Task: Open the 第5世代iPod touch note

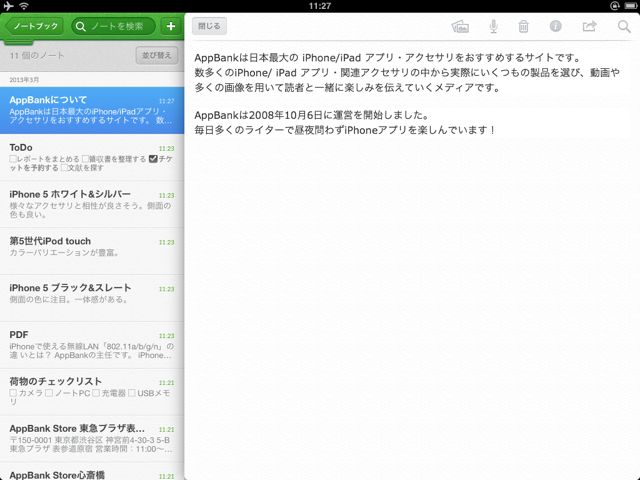Action: (x=92, y=251)
